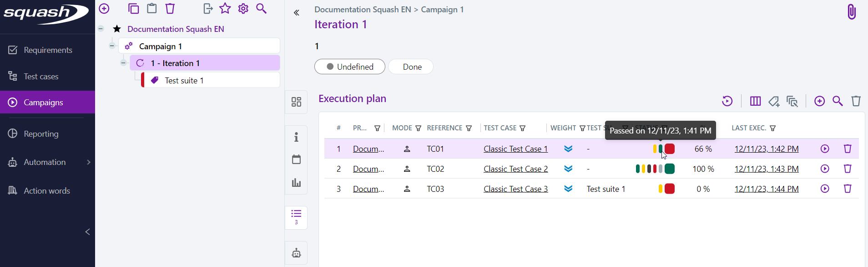Screen dimensions: 868x267
Task: Select the Done progress status option
Action: 412,67
